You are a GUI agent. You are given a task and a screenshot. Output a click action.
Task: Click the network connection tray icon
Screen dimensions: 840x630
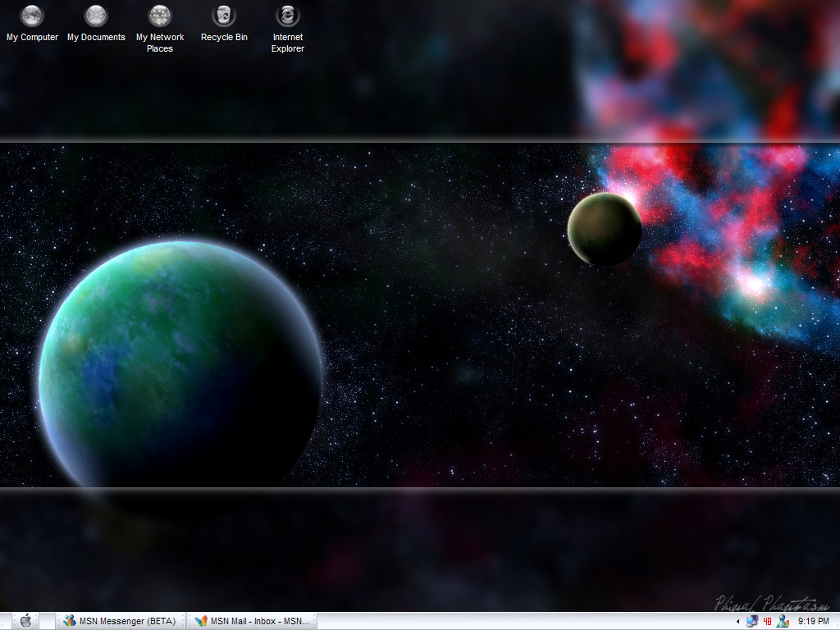752,622
